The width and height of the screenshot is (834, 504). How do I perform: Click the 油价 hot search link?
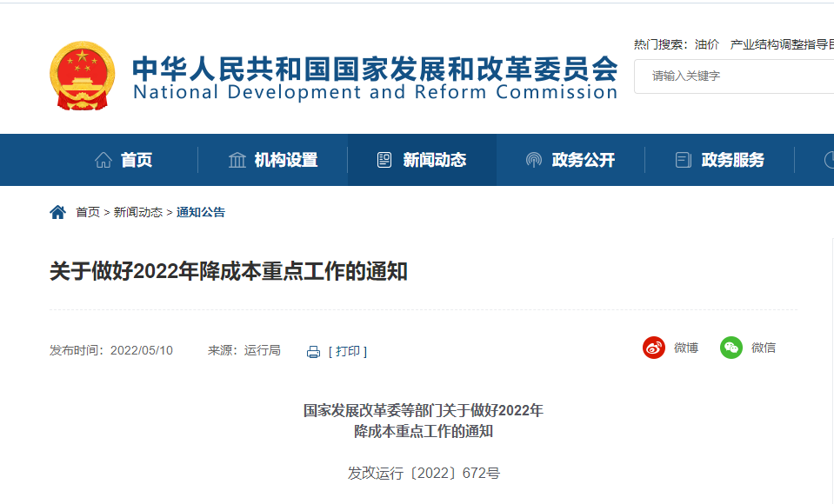pos(706,44)
